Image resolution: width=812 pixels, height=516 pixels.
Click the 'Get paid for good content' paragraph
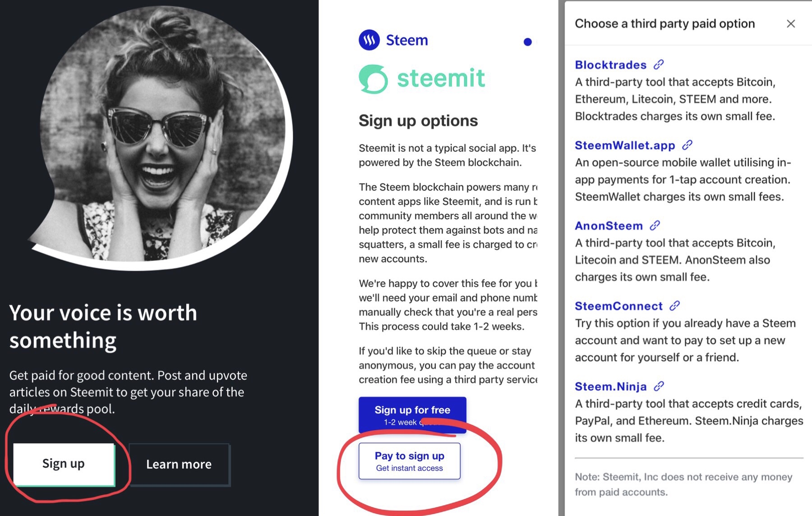128,392
